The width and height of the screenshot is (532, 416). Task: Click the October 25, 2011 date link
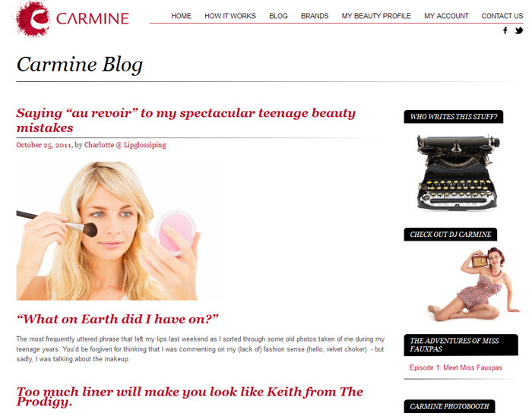click(44, 145)
